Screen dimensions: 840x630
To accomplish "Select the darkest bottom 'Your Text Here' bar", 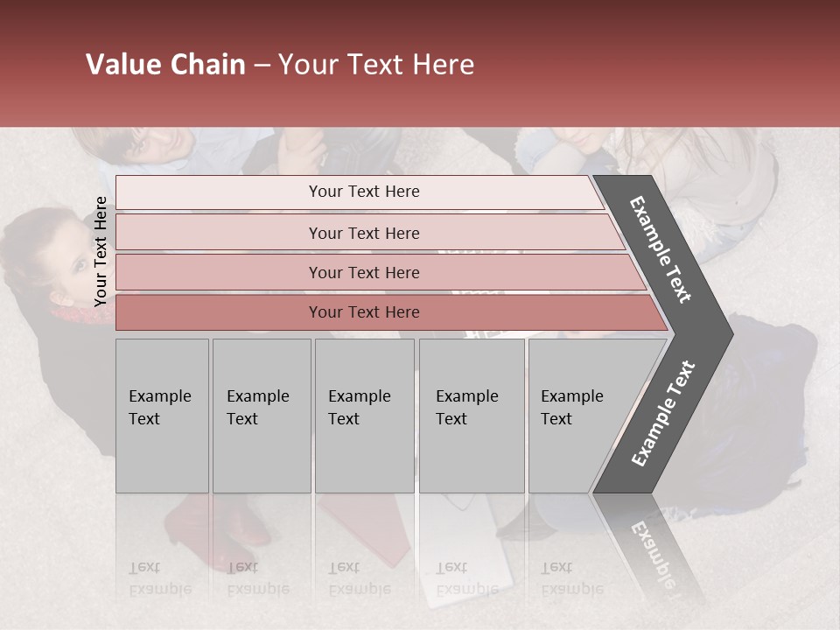I will [363, 312].
